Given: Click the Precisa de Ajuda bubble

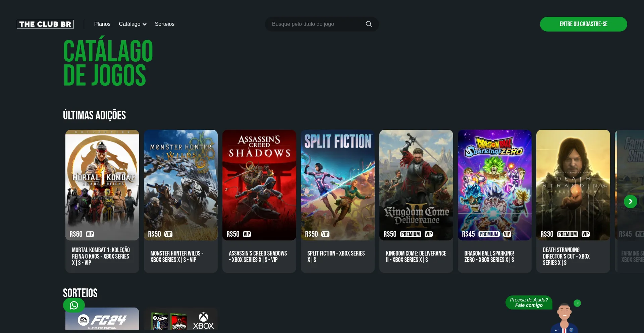Looking at the screenshot, I should 529,302.
